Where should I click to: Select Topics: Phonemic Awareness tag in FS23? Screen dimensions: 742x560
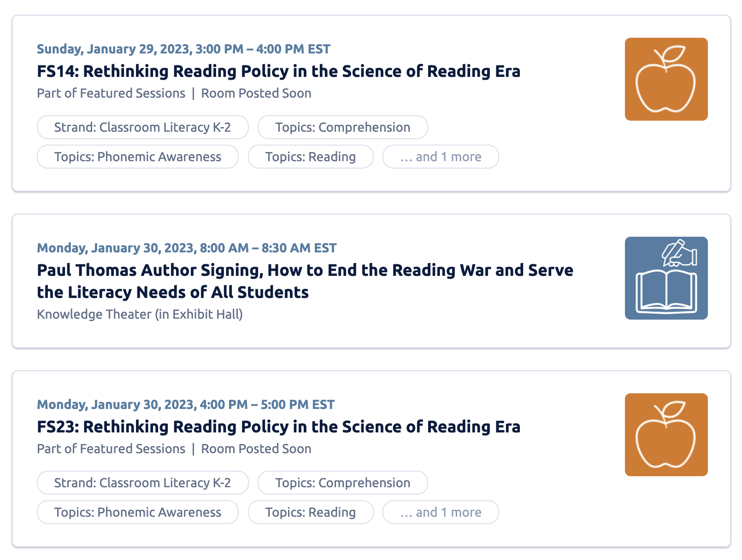(137, 512)
